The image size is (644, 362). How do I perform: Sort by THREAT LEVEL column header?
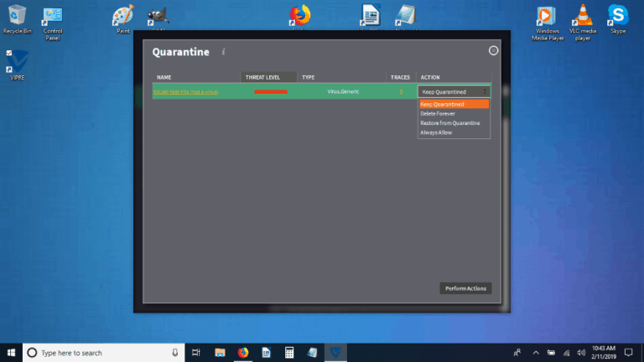268,77
